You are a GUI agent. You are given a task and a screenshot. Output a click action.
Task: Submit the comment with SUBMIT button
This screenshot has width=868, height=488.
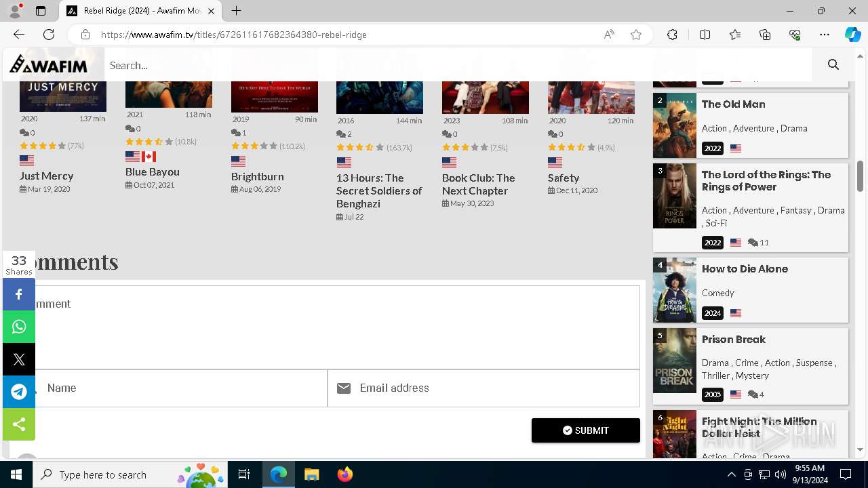click(586, 430)
